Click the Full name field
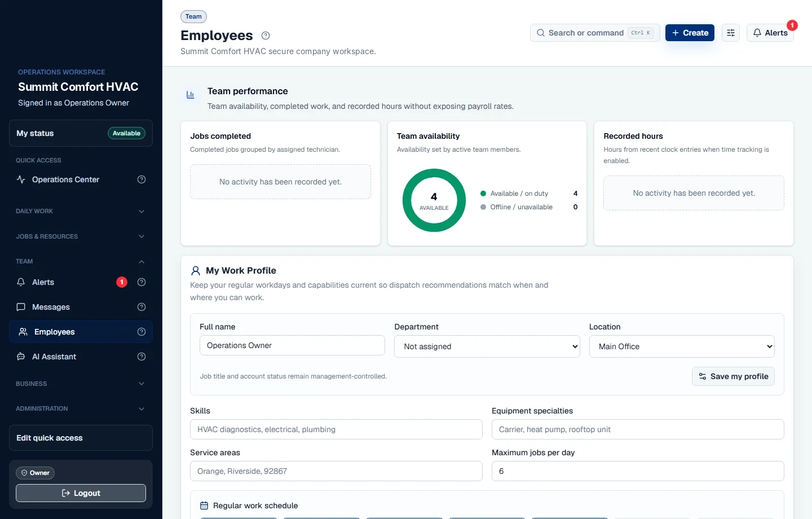The image size is (812, 519). tap(292, 345)
